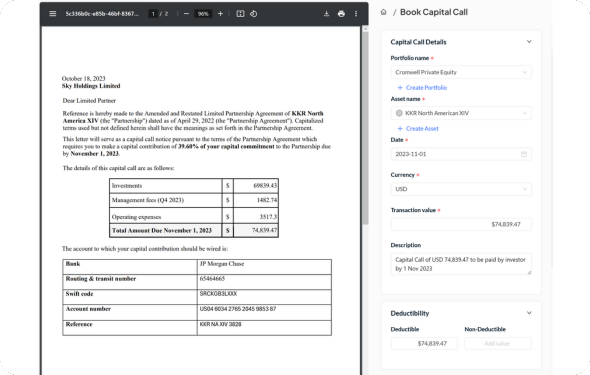
Task: Click the Operating expenses amount 3517.3 cell
Action: pos(256,216)
